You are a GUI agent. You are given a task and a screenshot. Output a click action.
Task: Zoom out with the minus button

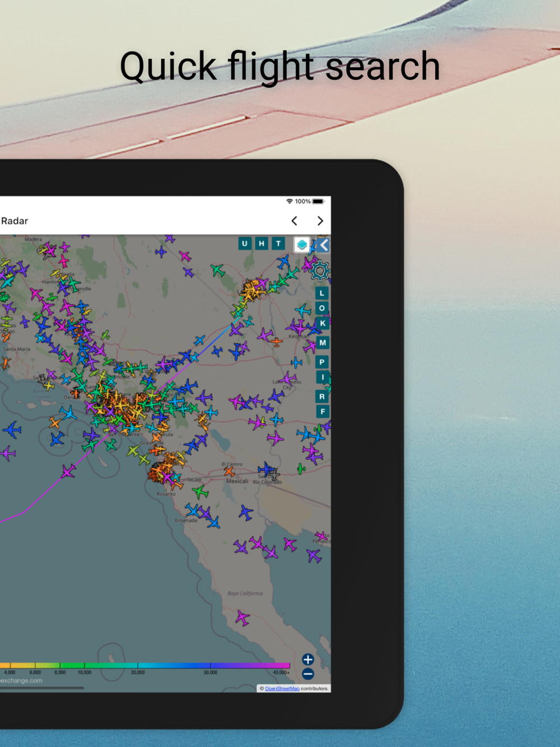point(308,674)
